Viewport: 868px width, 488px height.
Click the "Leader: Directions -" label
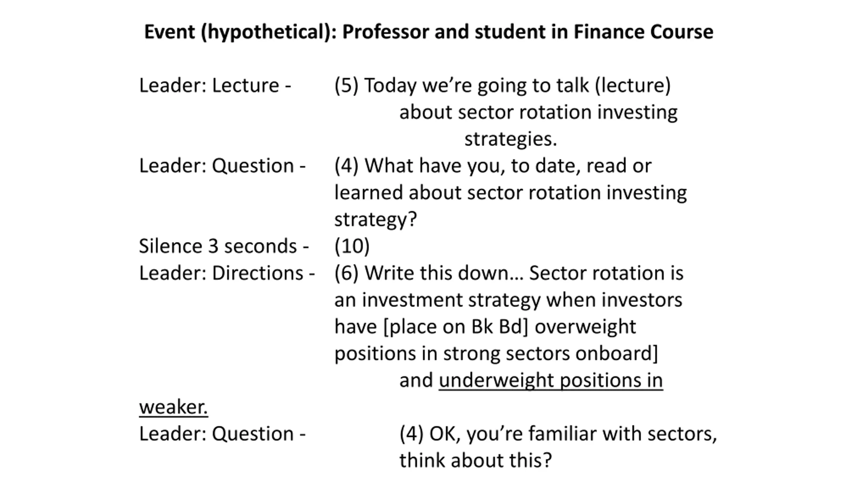point(227,273)
